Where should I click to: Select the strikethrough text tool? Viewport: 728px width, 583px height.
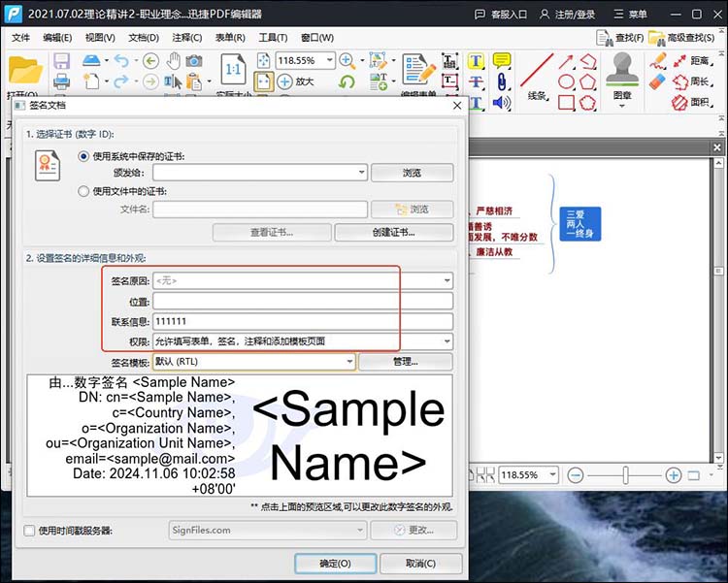[476, 81]
